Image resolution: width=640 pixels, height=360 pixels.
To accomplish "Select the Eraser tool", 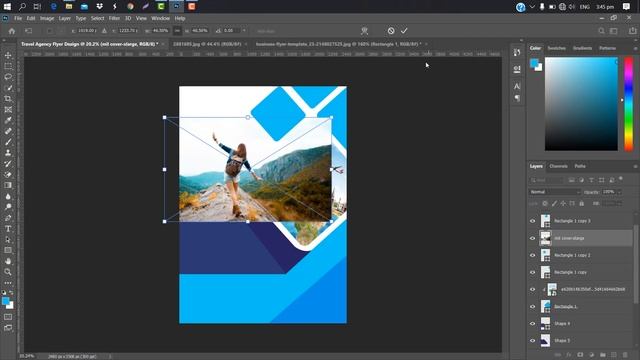I will pyautogui.click(x=8, y=174).
